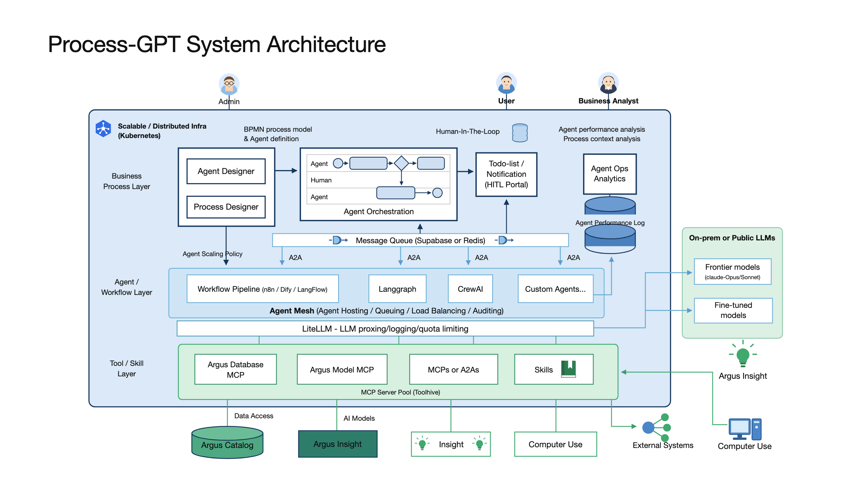868x485 pixels.
Task: Click the Computer Use desktop PC icon
Action: [x=745, y=429]
